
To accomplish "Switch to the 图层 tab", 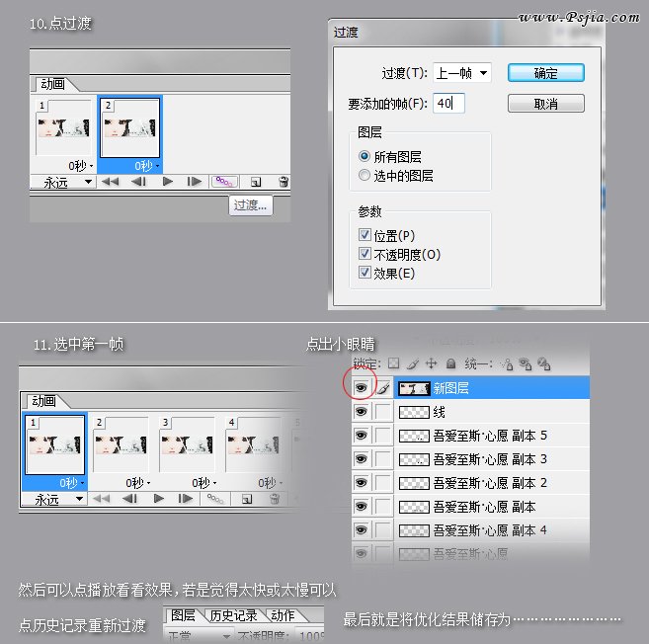I will point(183,615).
